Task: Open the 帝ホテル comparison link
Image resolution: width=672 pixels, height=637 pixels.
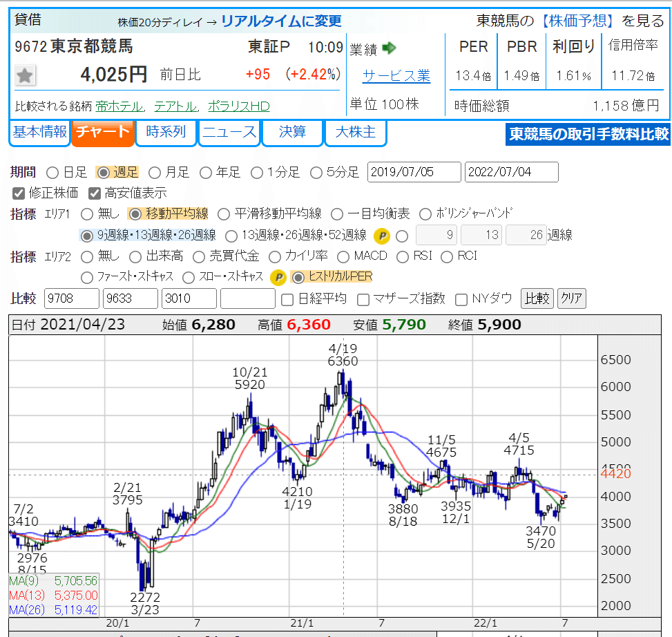Action: (x=119, y=106)
